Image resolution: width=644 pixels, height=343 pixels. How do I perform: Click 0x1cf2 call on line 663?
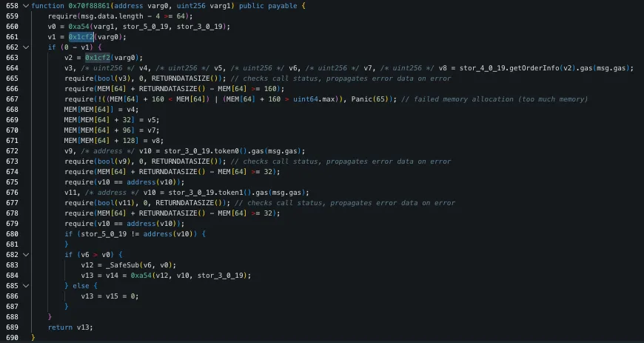click(98, 58)
